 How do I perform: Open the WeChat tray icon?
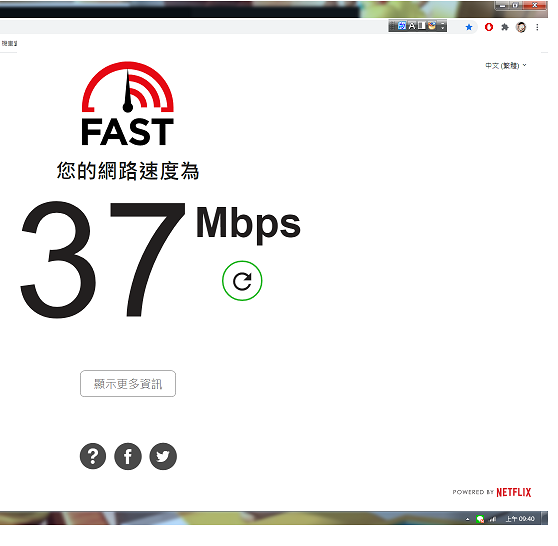coord(480,519)
